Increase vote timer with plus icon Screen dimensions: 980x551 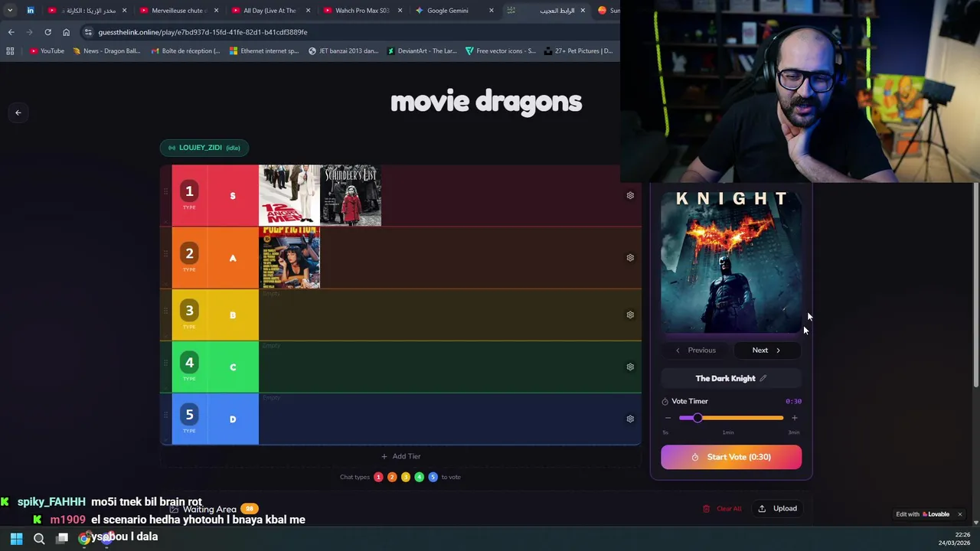pyautogui.click(x=794, y=418)
